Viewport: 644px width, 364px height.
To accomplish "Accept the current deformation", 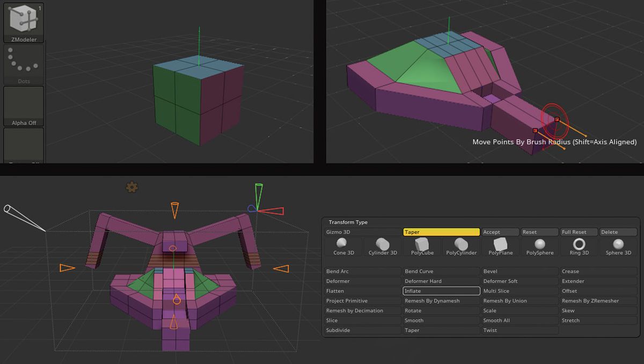I will (x=500, y=231).
